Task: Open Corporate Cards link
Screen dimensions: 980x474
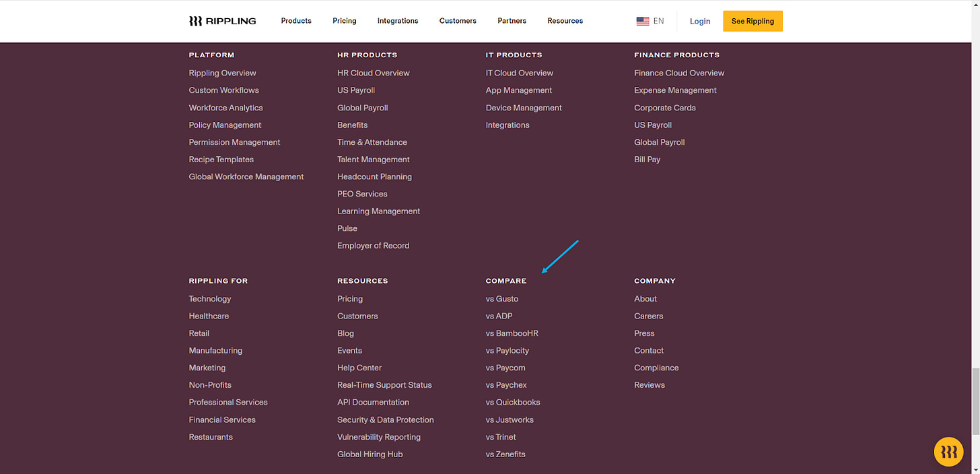Action: pyautogui.click(x=665, y=108)
